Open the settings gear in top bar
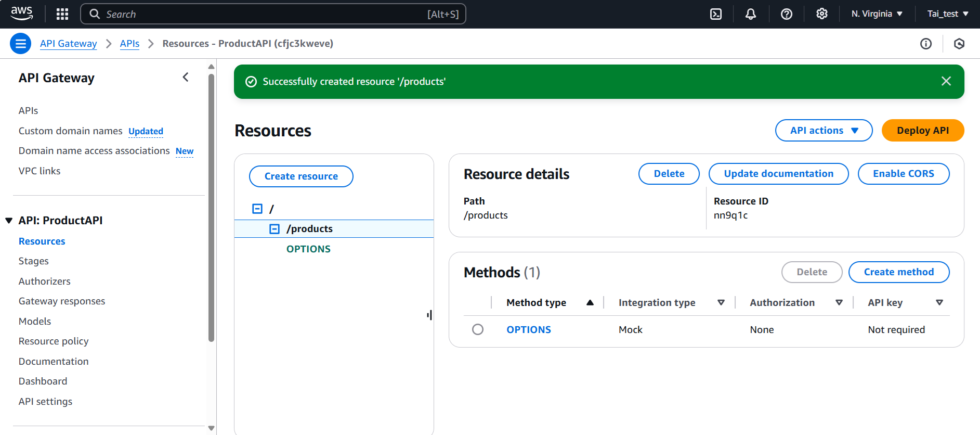This screenshot has width=980, height=435. click(822, 14)
